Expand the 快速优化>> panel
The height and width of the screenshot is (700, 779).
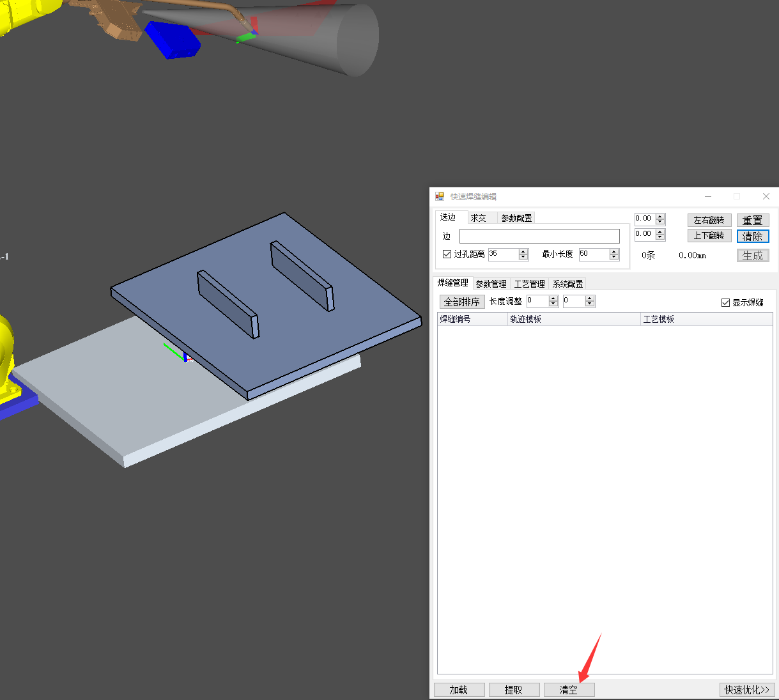tap(746, 690)
